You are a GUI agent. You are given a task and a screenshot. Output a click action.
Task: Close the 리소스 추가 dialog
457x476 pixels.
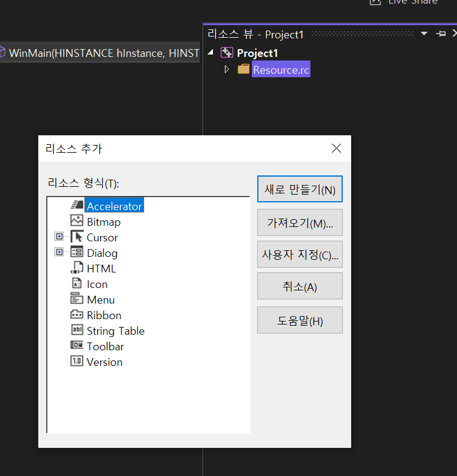point(336,148)
